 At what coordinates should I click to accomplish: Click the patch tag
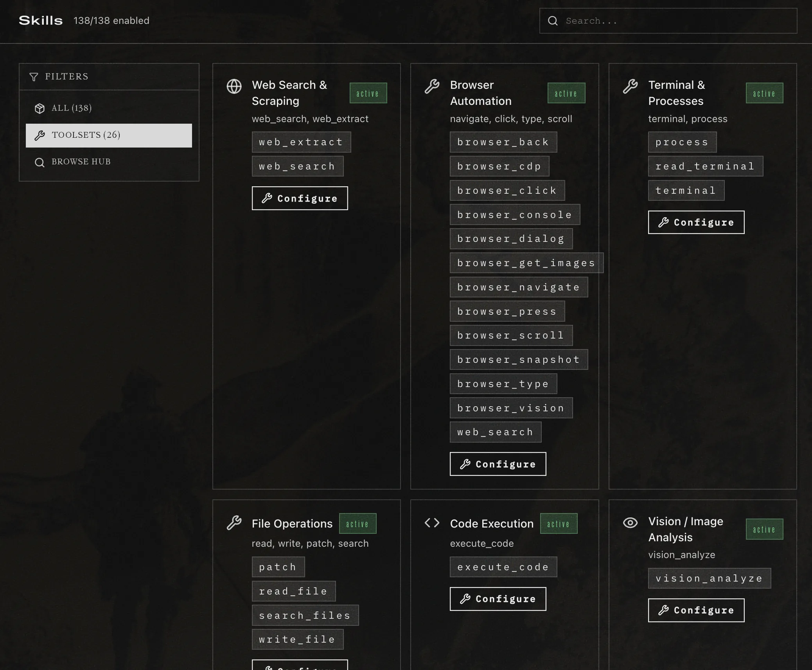click(x=278, y=567)
